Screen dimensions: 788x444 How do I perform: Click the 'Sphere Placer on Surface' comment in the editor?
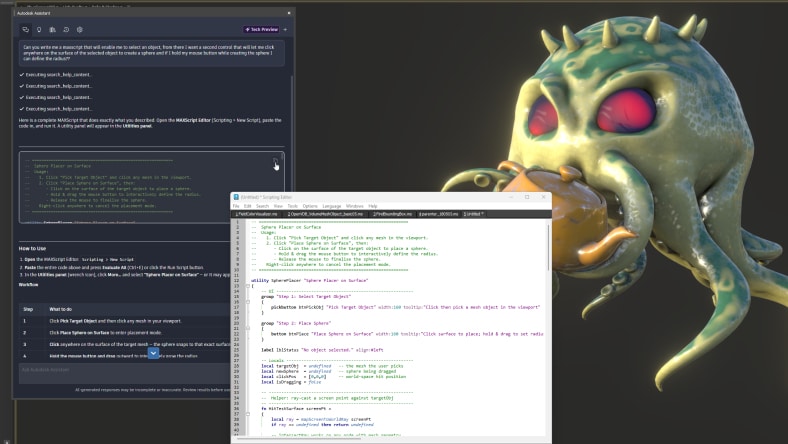pyautogui.click(x=291, y=227)
